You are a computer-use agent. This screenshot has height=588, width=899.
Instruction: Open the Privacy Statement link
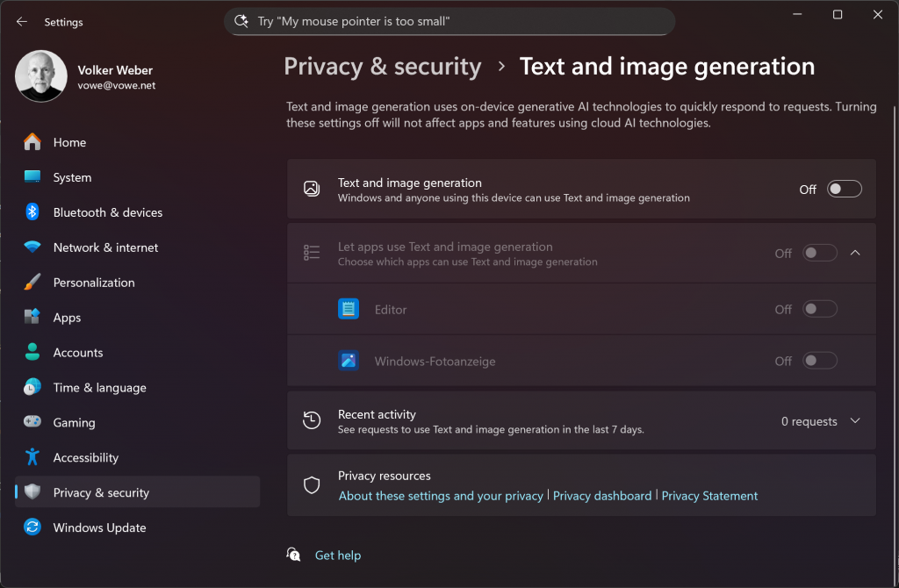pos(709,496)
